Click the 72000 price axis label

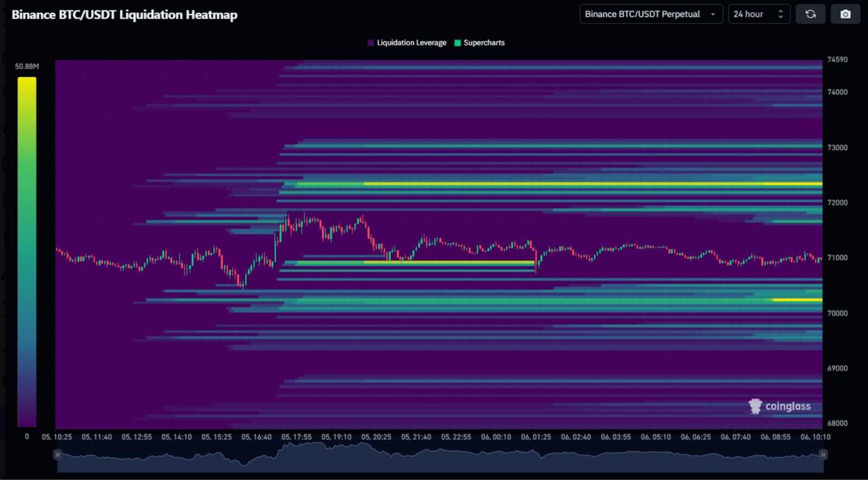point(837,203)
